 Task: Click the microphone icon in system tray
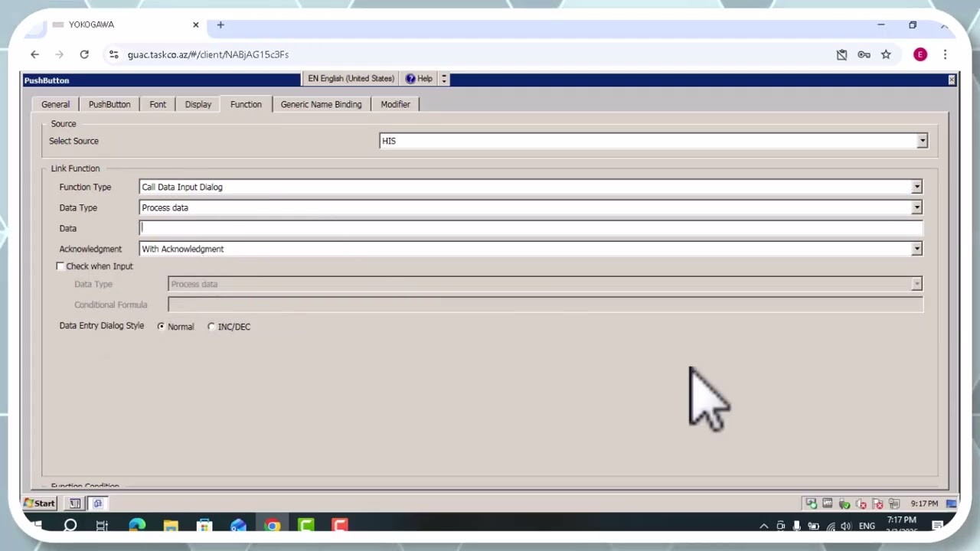[x=797, y=526]
